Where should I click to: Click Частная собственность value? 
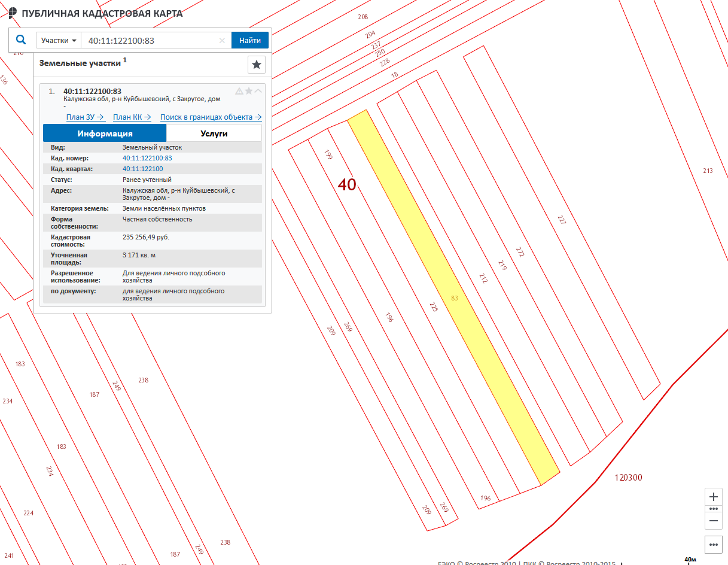[157, 219]
